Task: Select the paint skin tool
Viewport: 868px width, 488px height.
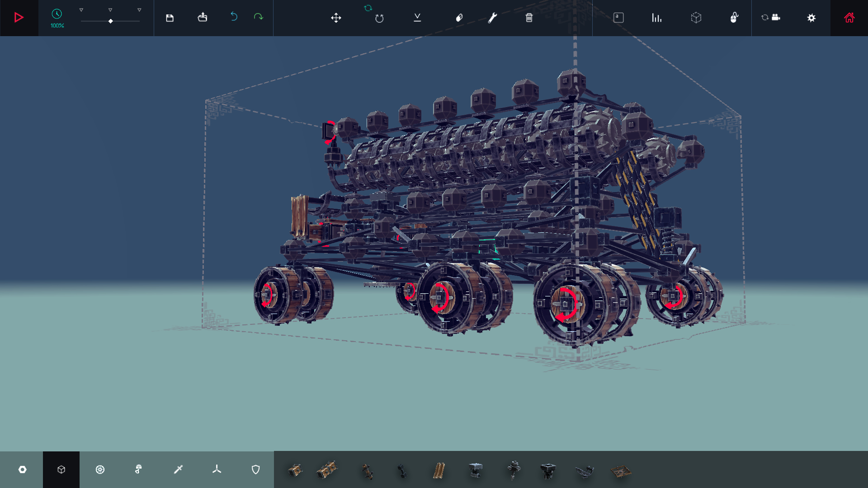Action: click(x=459, y=18)
